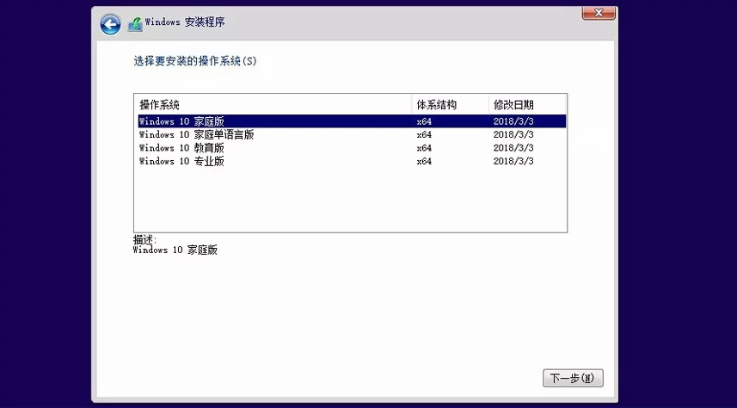Click the 2018/3/3 date in 专业版 row
This screenshot has width=737, height=408.
coord(513,161)
